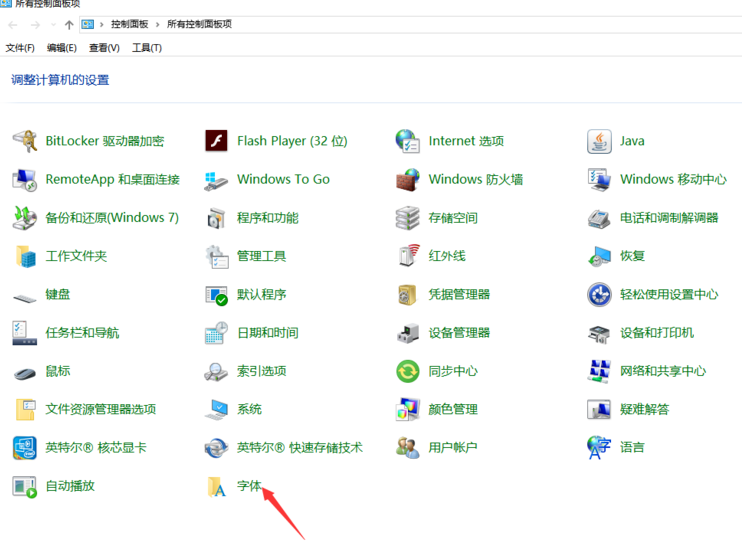Go up one level with up arrow

68,24
